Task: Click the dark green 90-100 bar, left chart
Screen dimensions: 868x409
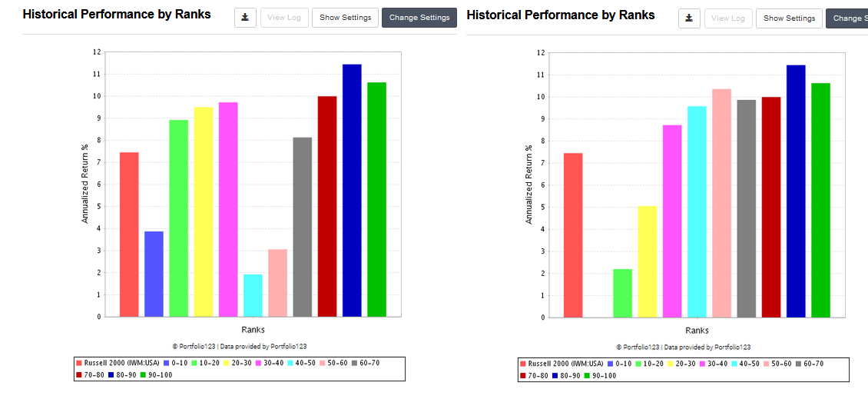Action: click(x=376, y=200)
